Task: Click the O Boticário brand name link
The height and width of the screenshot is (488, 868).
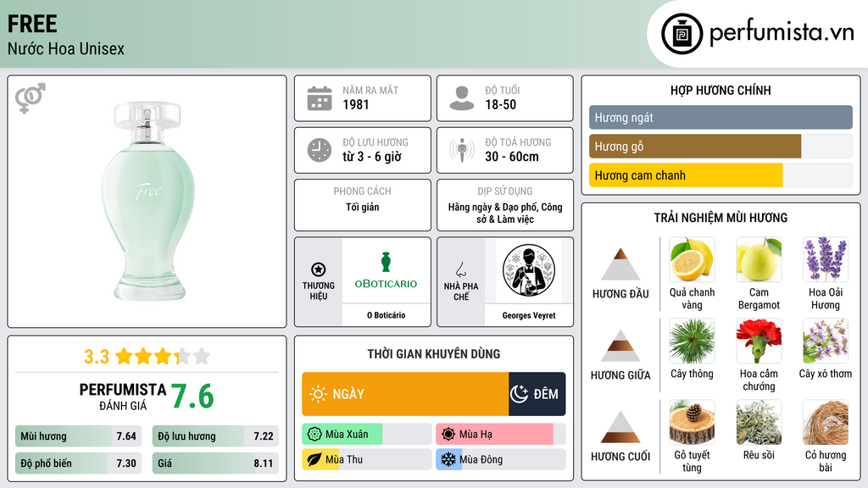Action: pyautogui.click(x=386, y=315)
